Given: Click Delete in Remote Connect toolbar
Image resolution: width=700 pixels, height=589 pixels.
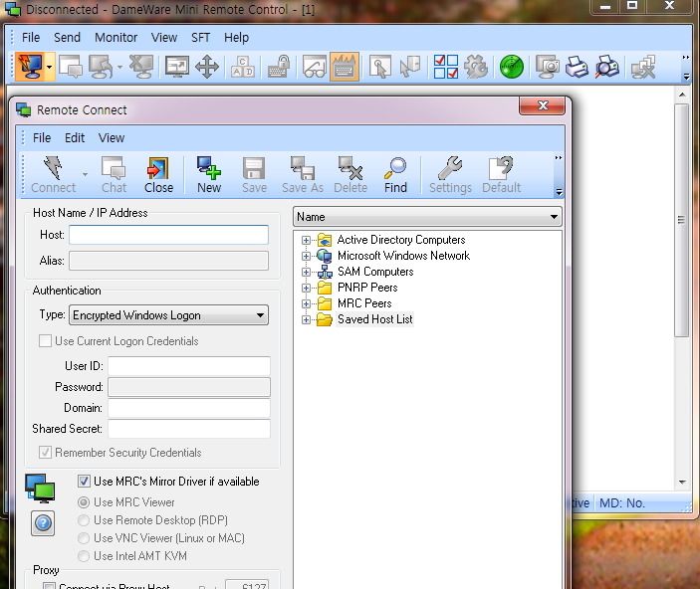Looking at the screenshot, I should (x=350, y=174).
